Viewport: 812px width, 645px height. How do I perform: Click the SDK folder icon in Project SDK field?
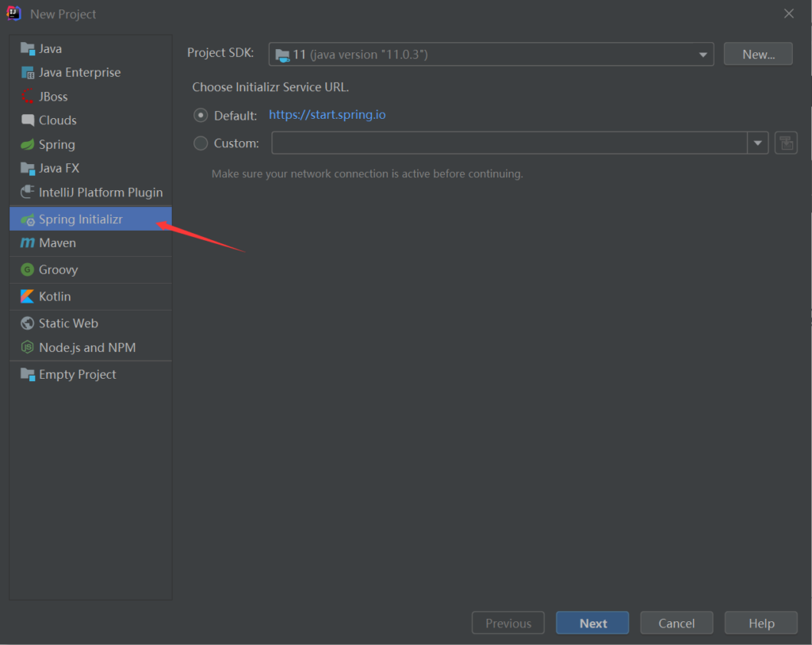[282, 55]
